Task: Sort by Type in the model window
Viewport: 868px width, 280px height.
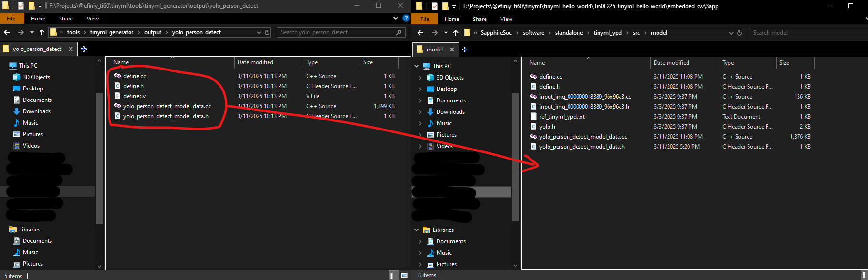Action: (748, 63)
